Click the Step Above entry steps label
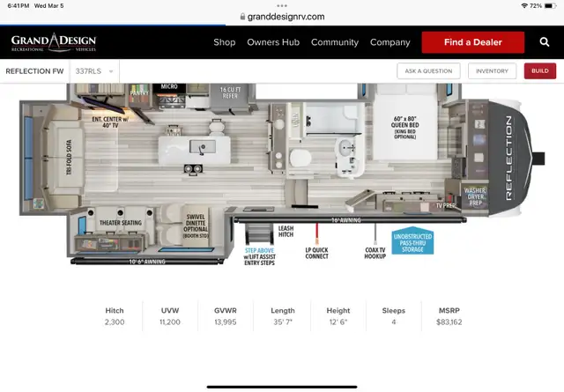The height and width of the screenshot is (392, 564). coord(259,256)
